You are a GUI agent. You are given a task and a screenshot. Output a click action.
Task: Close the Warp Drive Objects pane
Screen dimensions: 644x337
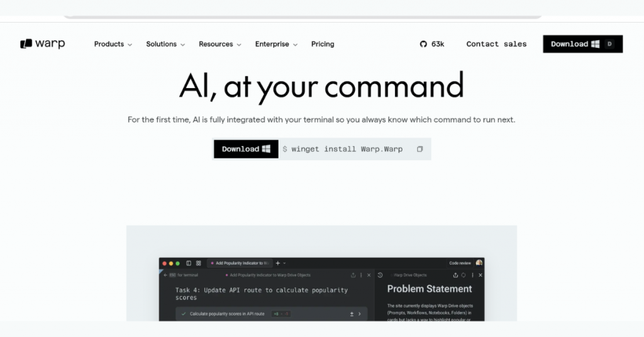(480, 275)
